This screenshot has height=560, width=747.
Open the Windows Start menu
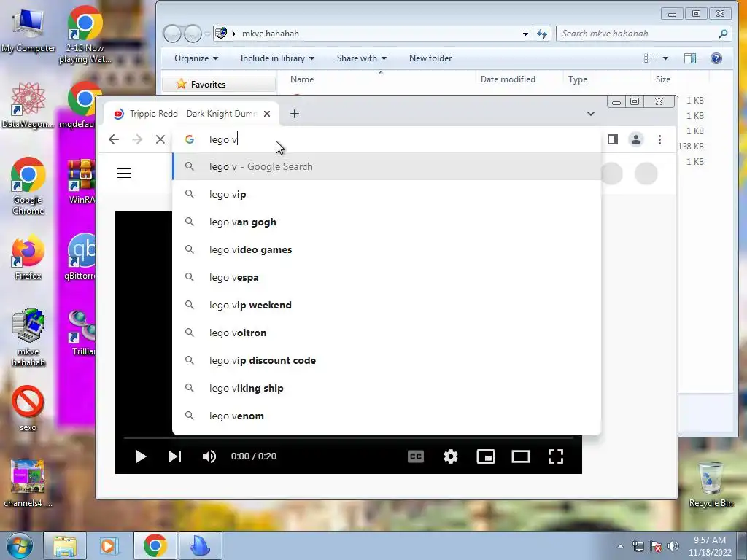18,545
